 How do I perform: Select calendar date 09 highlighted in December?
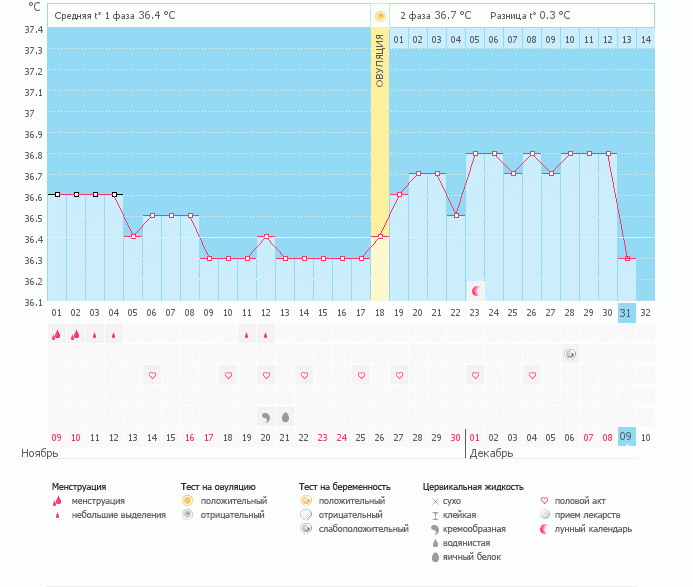[626, 437]
